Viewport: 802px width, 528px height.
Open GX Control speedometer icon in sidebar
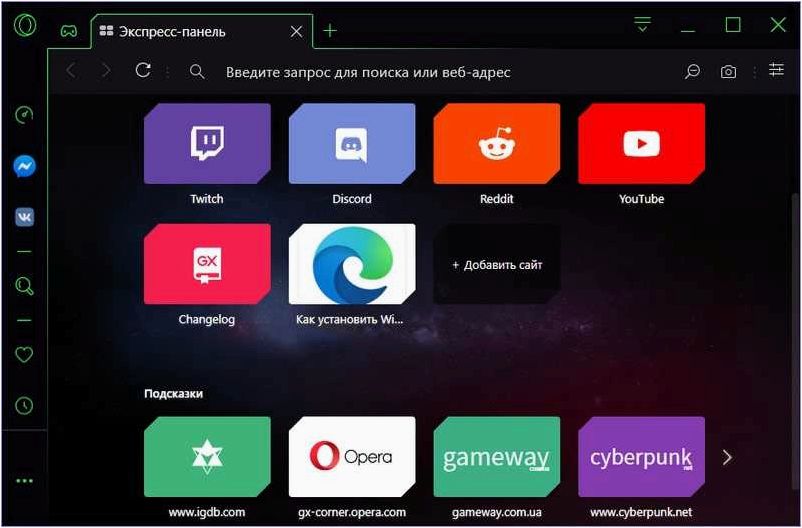24,115
